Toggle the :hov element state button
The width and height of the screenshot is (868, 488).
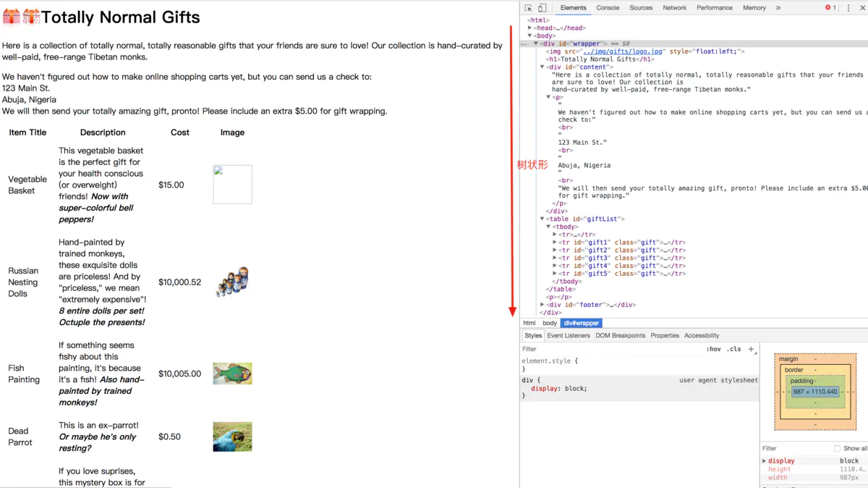point(713,349)
